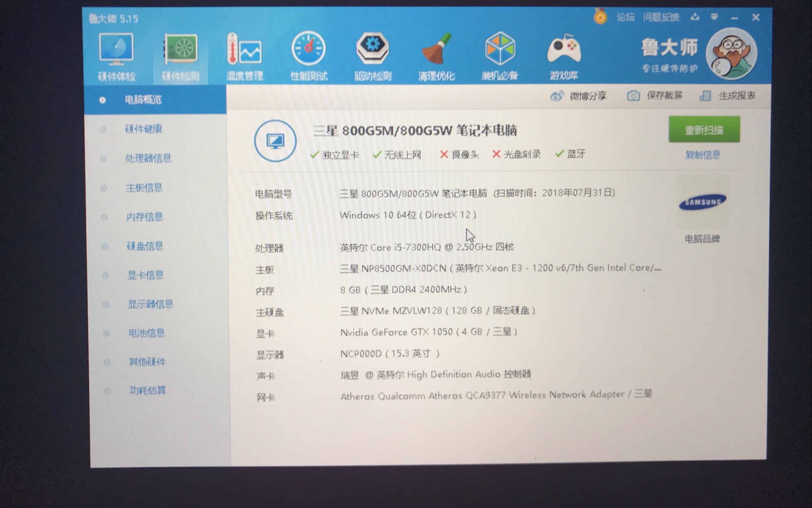Click the 保存截屏 camera icon
812x508 pixels.
pos(633,95)
